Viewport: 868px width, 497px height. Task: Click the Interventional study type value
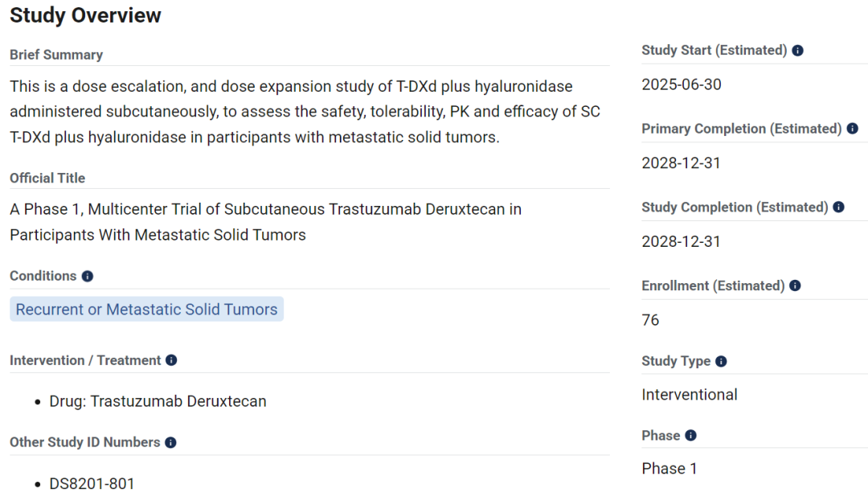(x=690, y=395)
